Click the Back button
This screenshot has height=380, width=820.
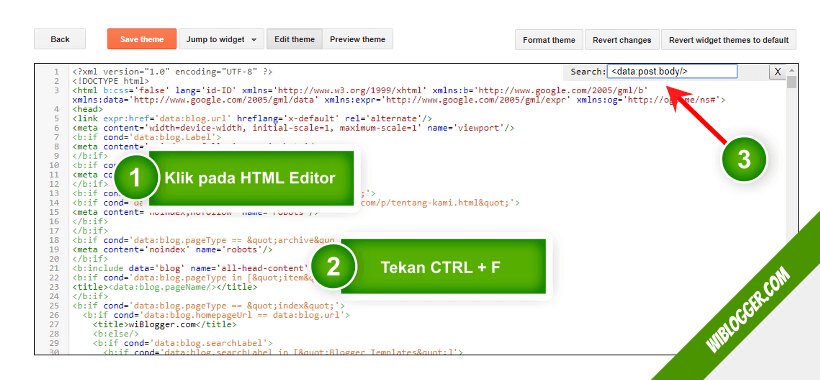[60, 39]
